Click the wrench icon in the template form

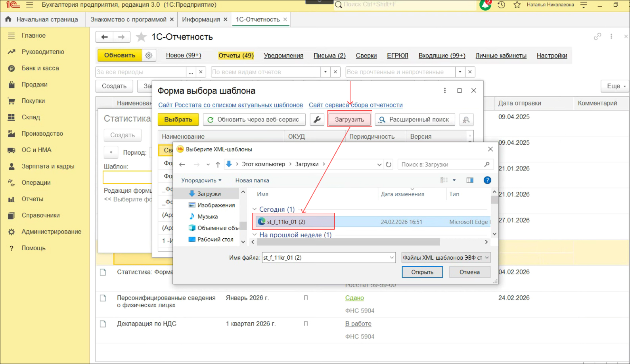[x=317, y=119]
